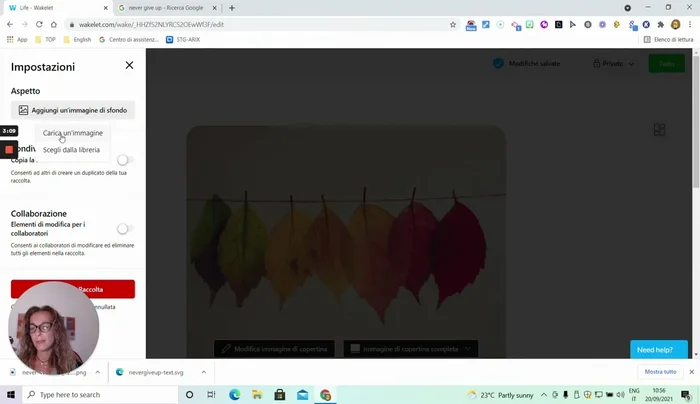
Task: Select 'Carica un'immagine' menu option
Action: pyautogui.click(x=72, y=133)
